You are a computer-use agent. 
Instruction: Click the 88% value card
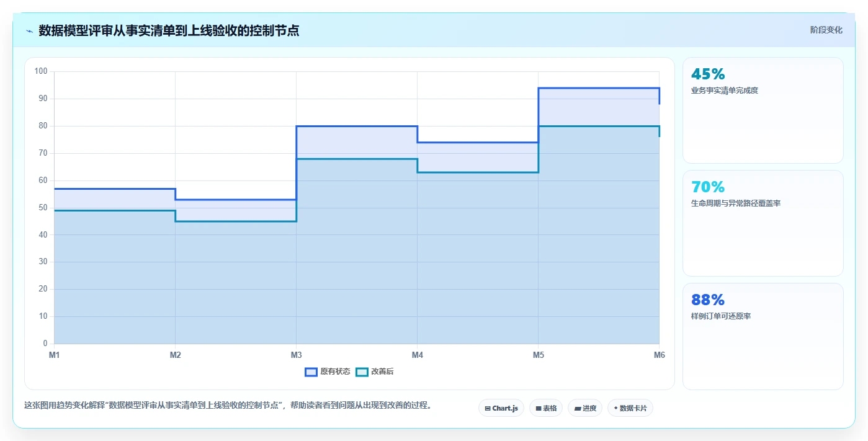(x=763, y=336)
